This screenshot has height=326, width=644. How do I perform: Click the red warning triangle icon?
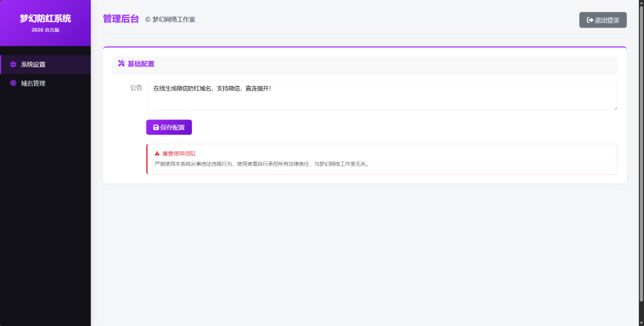pyautogui.click(x=157, y=153)
